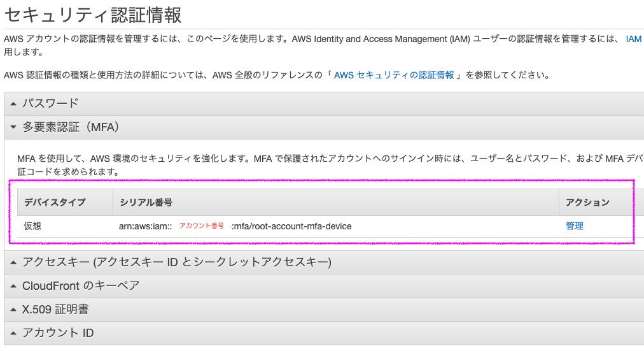
Task: Expand the パスワード section arrow
Action: point(13,104)
